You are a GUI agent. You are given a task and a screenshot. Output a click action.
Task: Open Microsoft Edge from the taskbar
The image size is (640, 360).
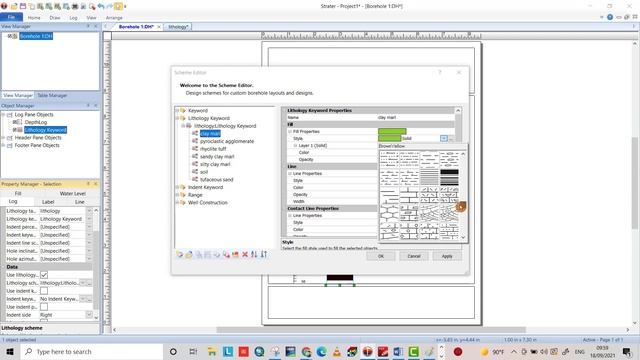pyautogui.click(x=322, y=351)
